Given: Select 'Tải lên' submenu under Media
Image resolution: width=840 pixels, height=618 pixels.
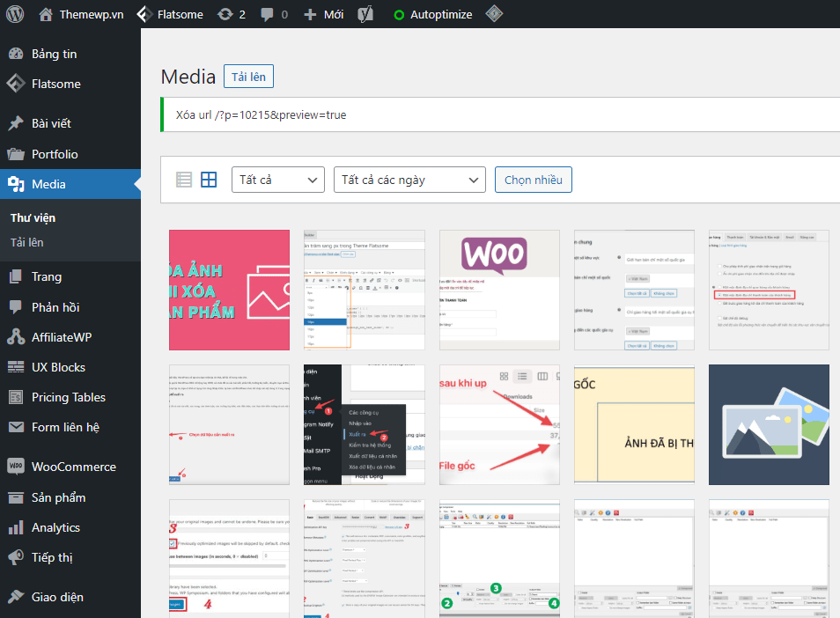Looking at the screenshot, I should pyautogui.click(x=26, y=242).
